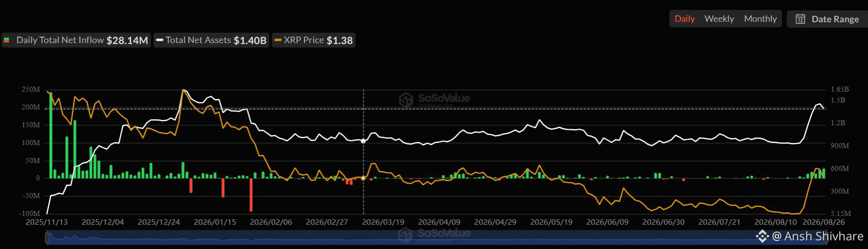Switch to the Daily view tab
Screen dimensions: 868x249
(685, 19)
